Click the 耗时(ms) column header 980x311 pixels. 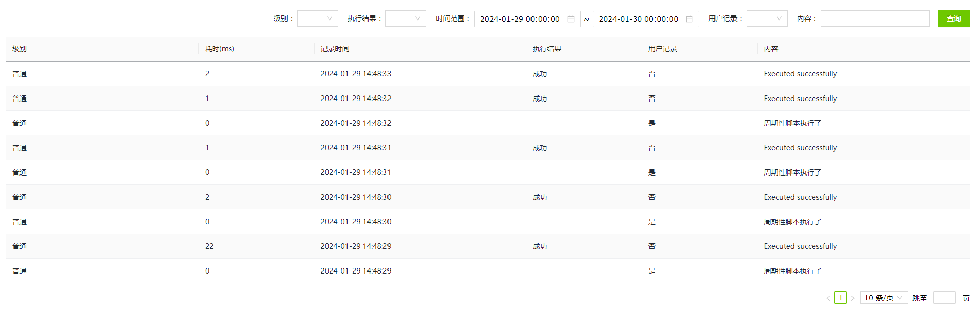219,49
